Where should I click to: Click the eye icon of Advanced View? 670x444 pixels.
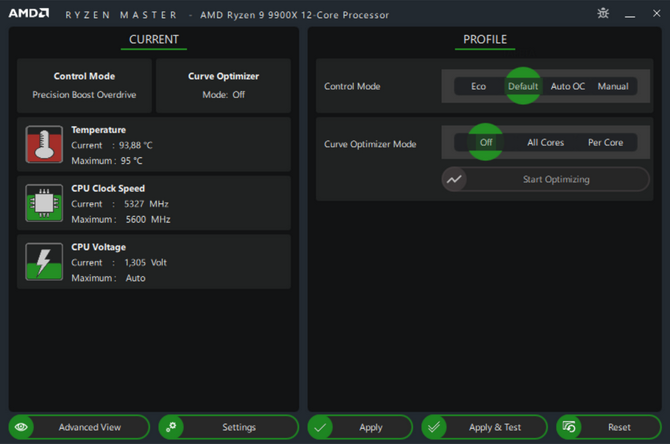tap(21, 427)
